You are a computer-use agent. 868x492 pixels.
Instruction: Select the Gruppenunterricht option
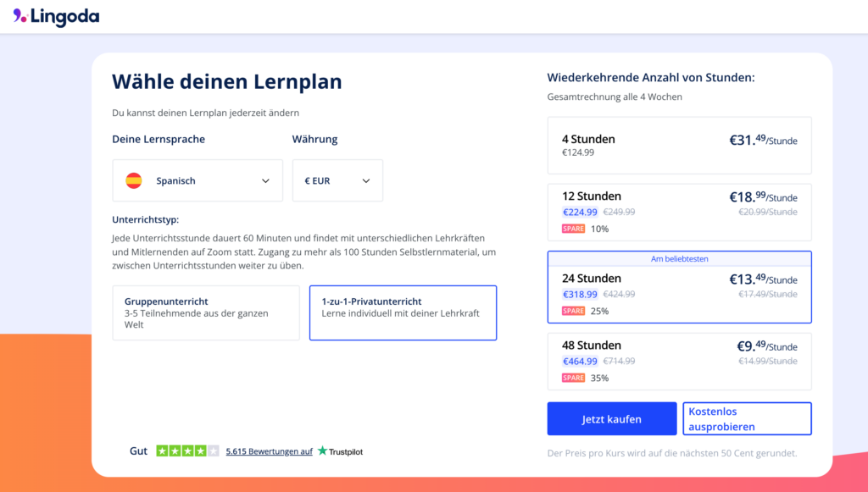tap(206, 312)
